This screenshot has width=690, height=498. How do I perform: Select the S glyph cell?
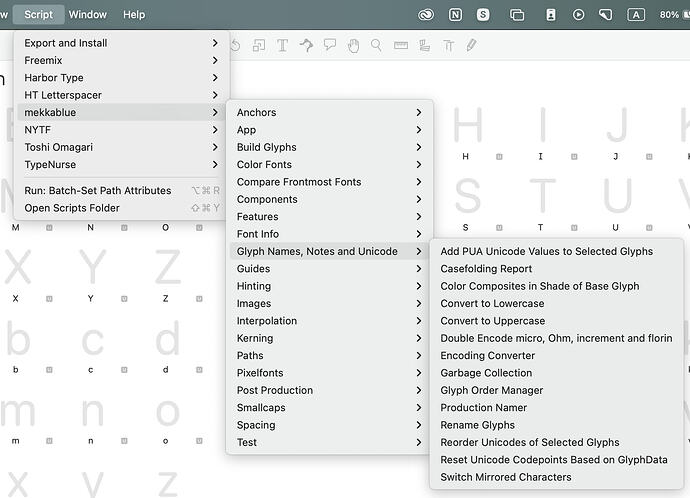467,196
